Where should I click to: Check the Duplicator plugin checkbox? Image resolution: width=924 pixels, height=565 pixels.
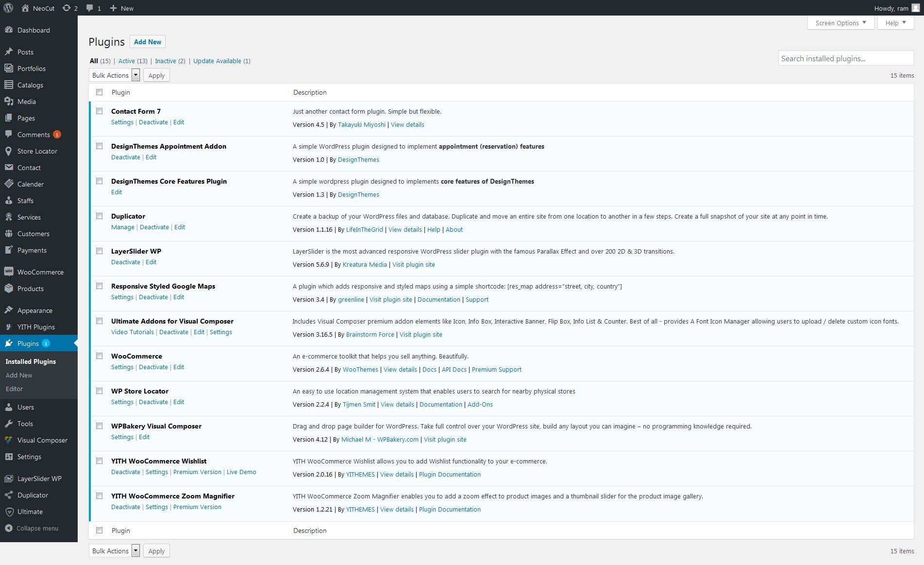click(100, 216)
